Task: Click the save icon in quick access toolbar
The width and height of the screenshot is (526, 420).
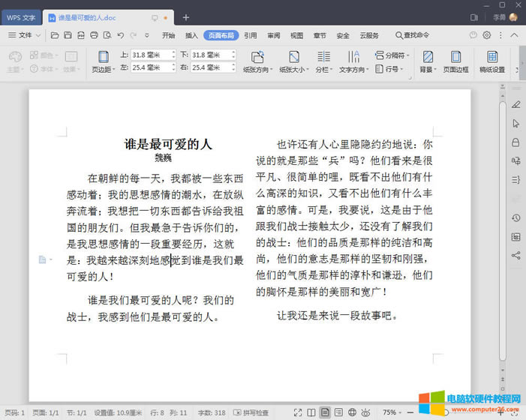Action: 68,35
